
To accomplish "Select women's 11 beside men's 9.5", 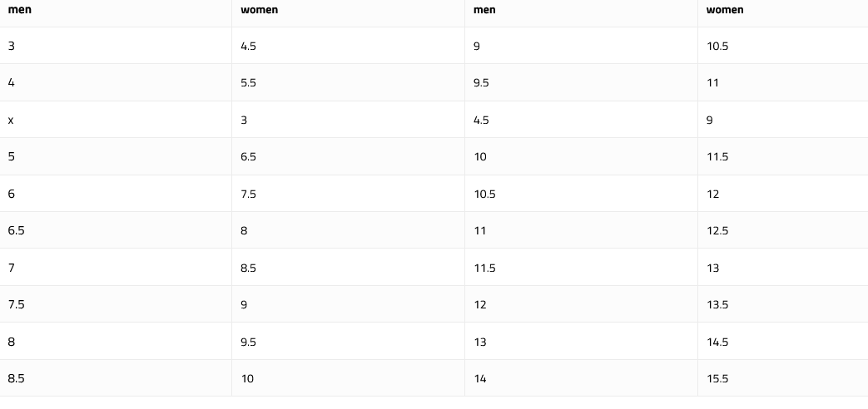I will tap(713, 83).
